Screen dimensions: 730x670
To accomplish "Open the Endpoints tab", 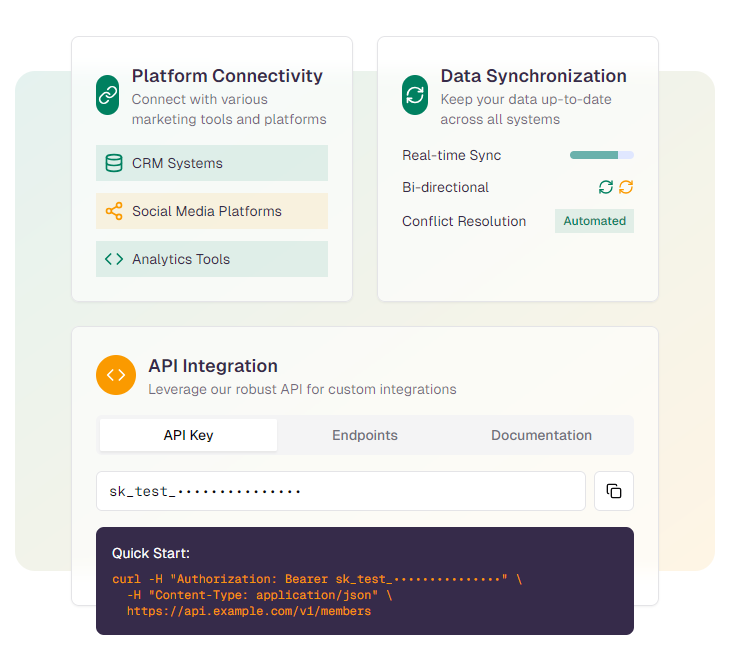I will coord(365,435).
